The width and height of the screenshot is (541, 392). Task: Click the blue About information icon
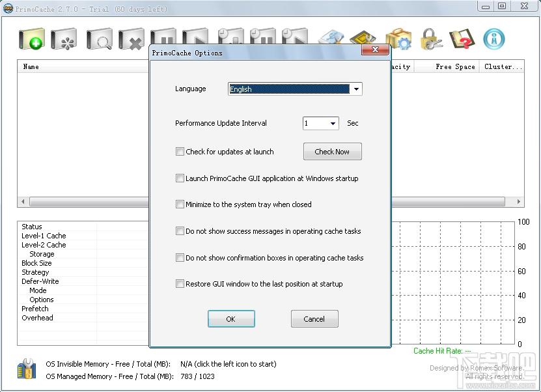pos(494,39)
